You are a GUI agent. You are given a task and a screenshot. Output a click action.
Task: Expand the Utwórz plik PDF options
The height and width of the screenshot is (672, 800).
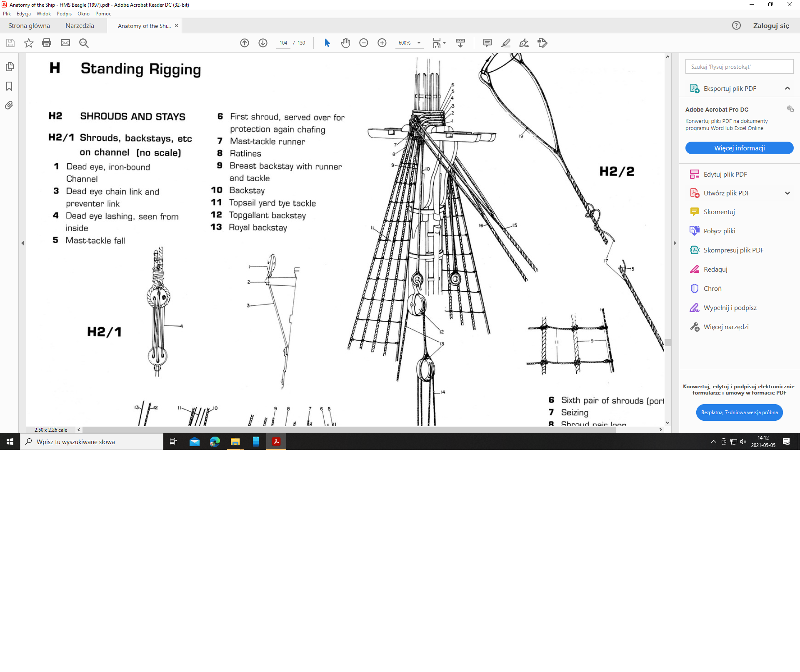[787, 193]
